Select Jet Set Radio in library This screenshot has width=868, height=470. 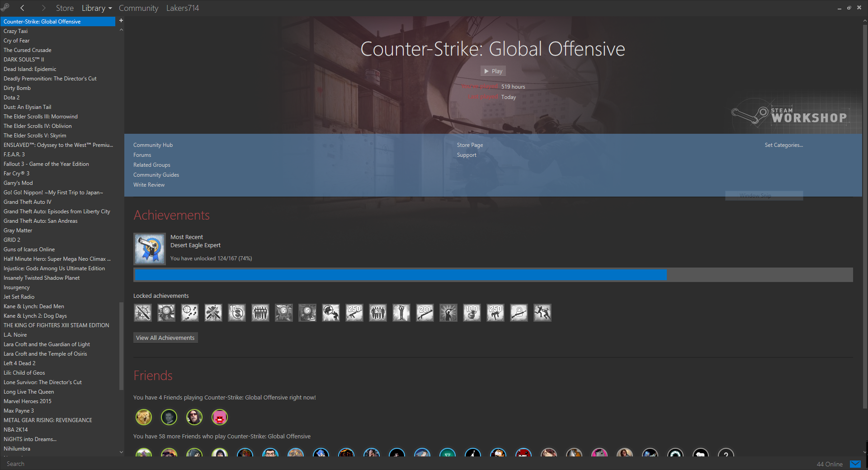point(58,297)
